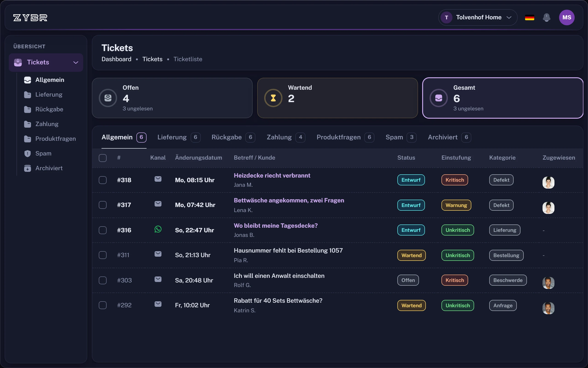Switch to the Rückgabe tab

click(233, 137)
